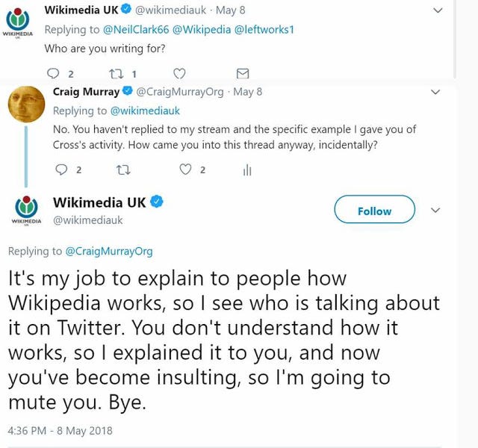Like Craig Murray's tweet
Image resolution: width=478 pixels, height=448 pixels.
(185, 170)
